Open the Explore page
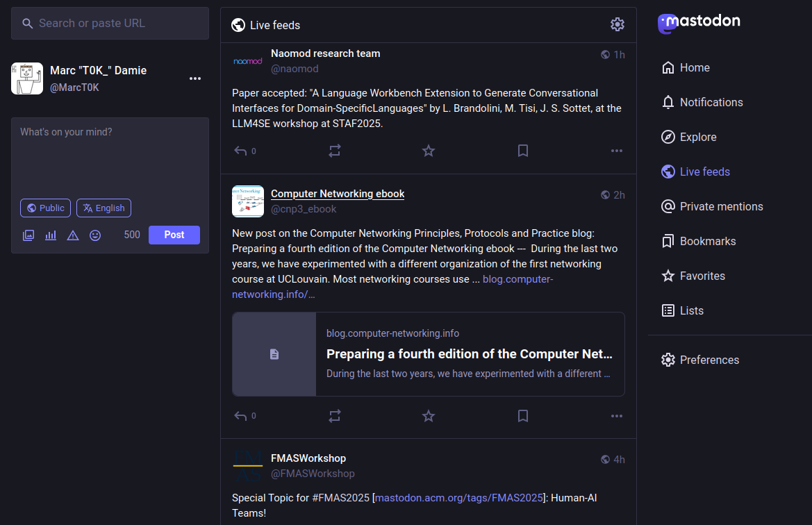Screen dimensions: 812x525 point(697,137)
